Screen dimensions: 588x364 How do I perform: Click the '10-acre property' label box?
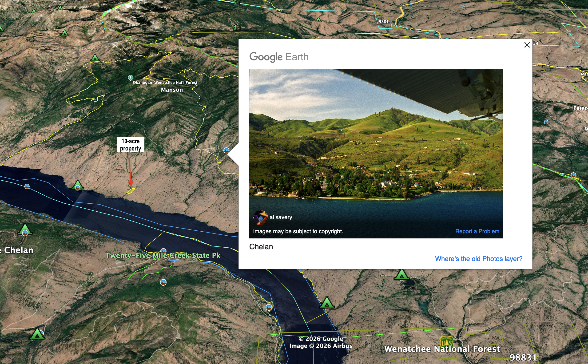pyautogui.click(x=131, y=145)
